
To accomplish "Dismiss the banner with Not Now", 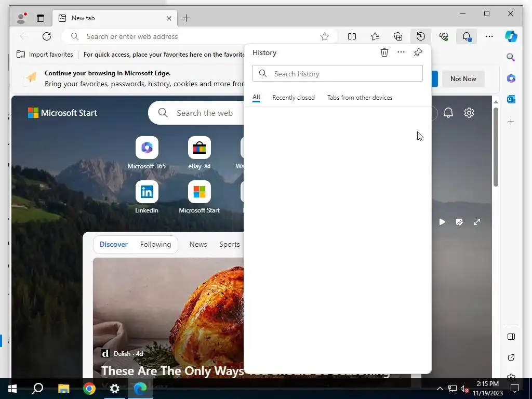I will pos(463,79).
